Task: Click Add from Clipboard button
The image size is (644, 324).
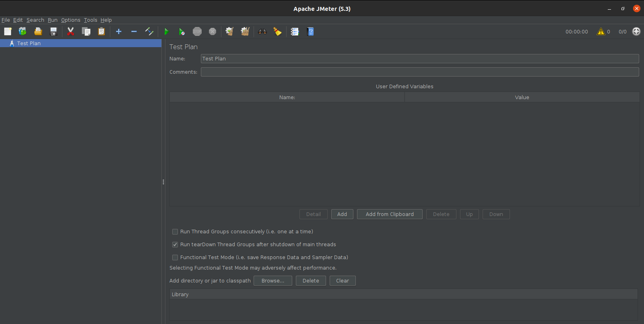Action: [x=390, y=214]
